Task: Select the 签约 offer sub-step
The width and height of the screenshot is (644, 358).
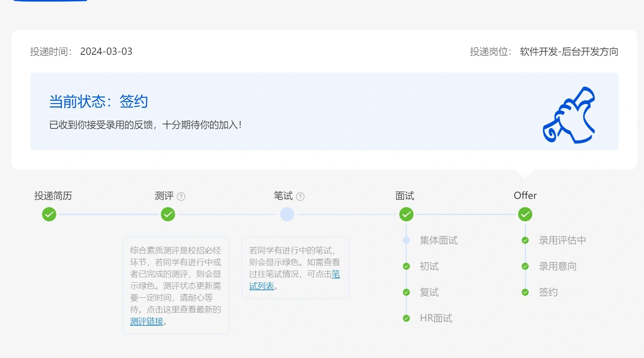Action: tap(548, 292)
